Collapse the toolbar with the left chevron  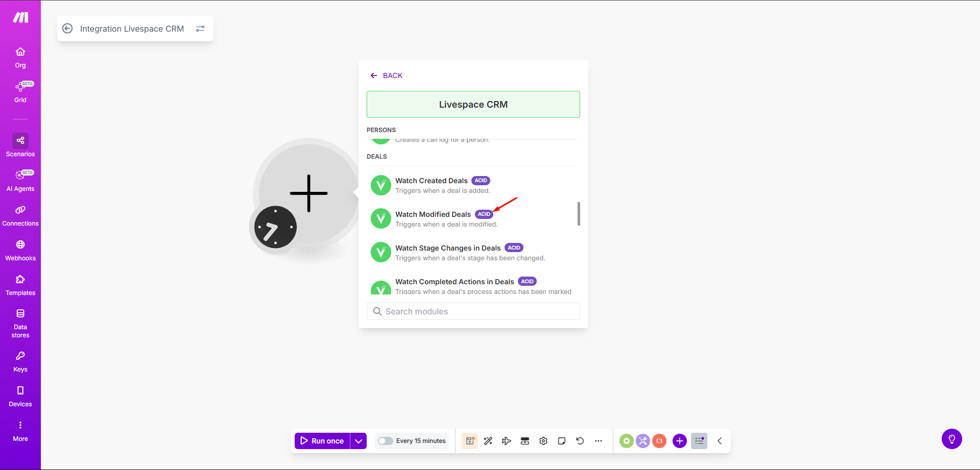coord(720,441)
